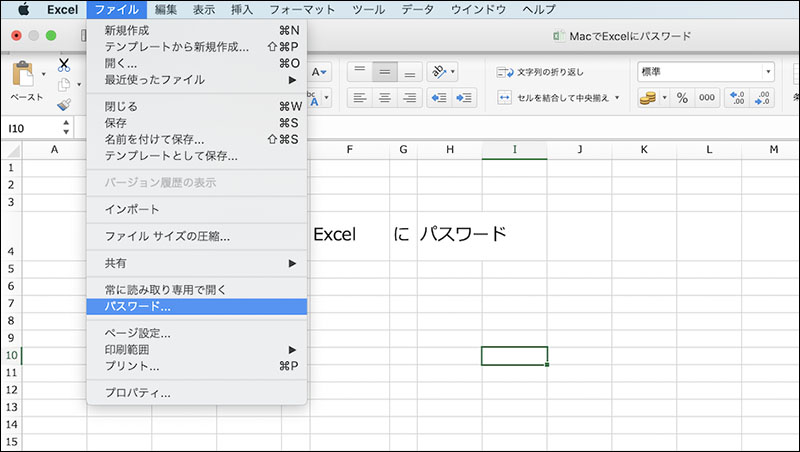
Task: Open the フォーマット menu
Action: coord(302,9)
